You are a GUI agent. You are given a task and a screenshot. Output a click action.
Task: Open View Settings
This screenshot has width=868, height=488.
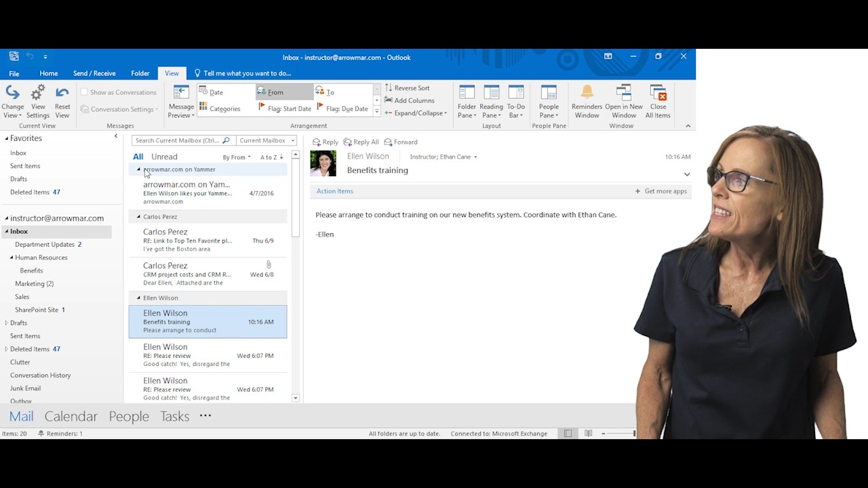click(x=38, y=102)
